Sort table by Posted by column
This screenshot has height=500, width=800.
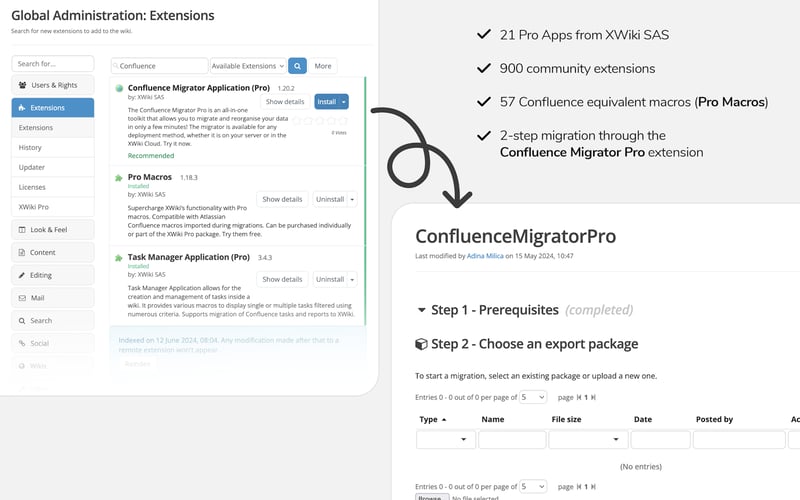714,419
